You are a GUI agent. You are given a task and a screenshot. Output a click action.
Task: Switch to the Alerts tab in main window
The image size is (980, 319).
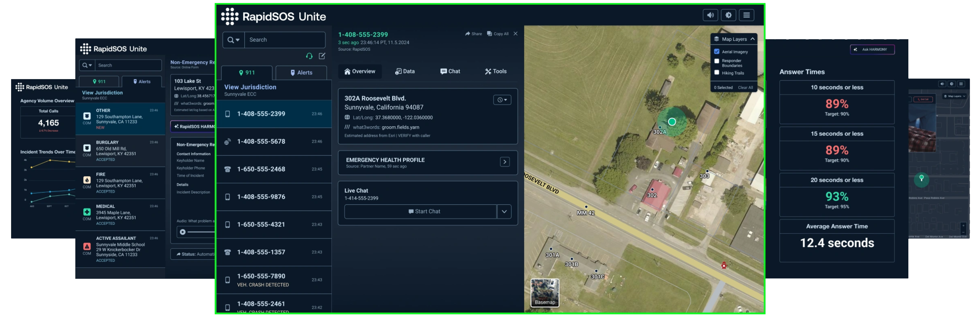click(x=301, y=73)
